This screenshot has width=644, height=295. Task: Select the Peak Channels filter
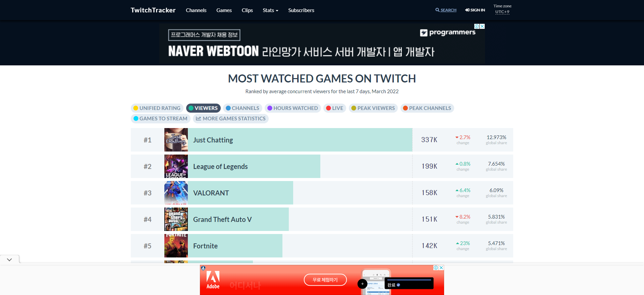427,108
